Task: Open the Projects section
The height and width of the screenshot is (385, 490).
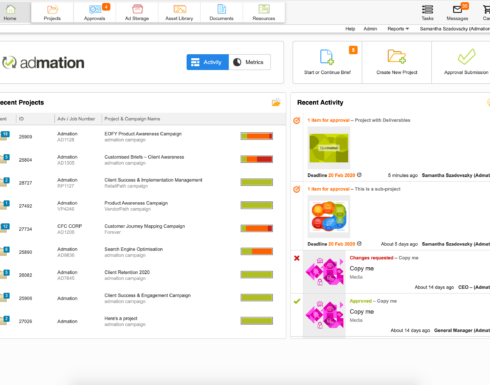Action: pos(52,12)
